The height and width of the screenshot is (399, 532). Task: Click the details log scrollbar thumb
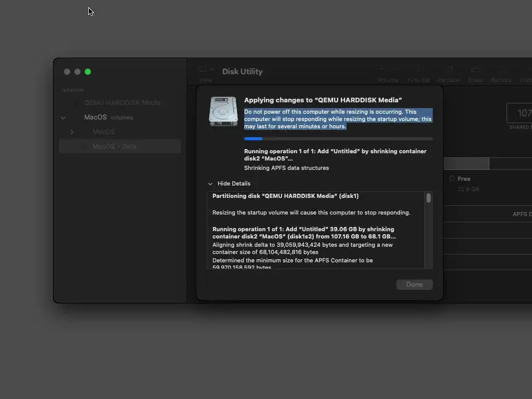[429, 198]
